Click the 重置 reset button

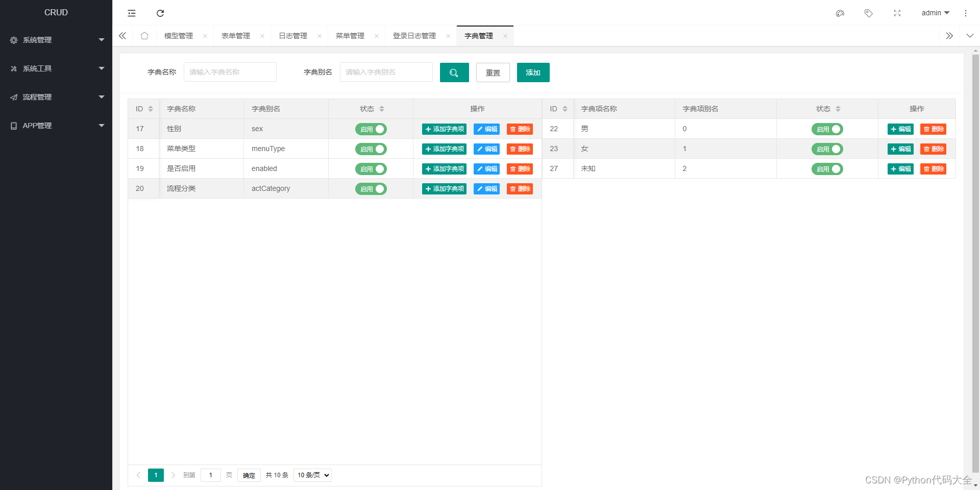pyautogui.click(x=493, y=72)
